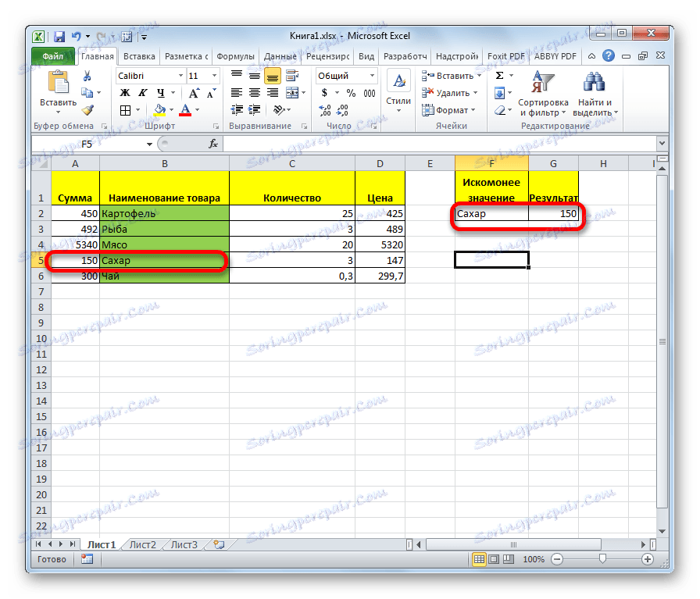Apply percent style format
The image size is (700, 599).
pyautogui.click(x=352, y=93)
